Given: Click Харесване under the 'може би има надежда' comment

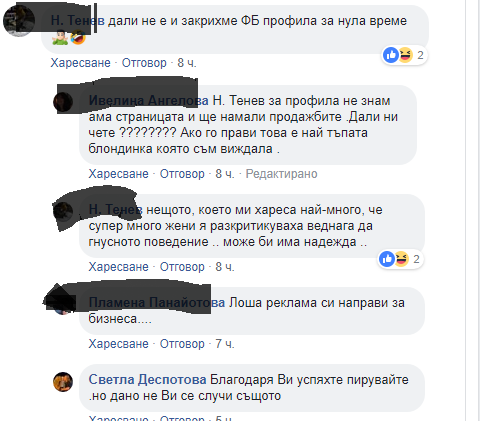Looking at the screenshot, I should 118,267.
